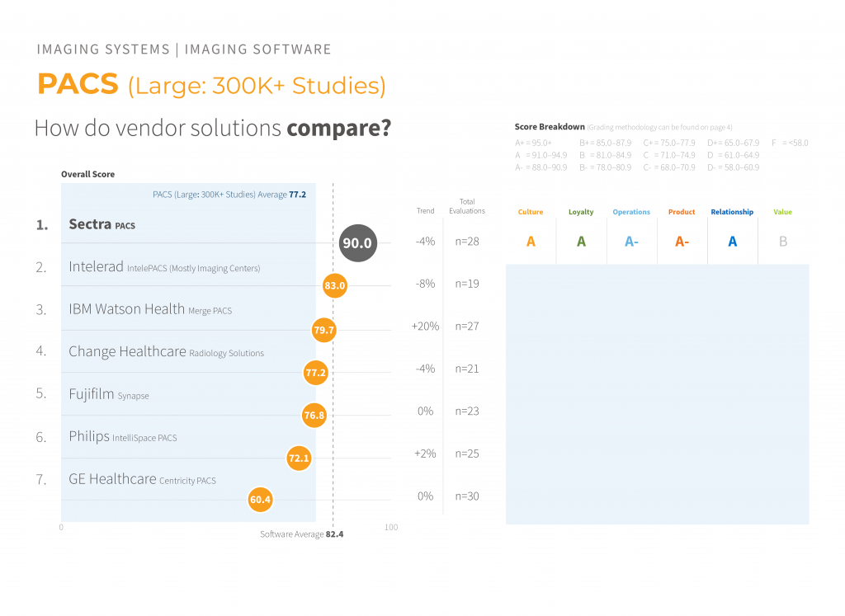Click the n=25 evaluations count
The image size is (845, 616).
[467, 454]
